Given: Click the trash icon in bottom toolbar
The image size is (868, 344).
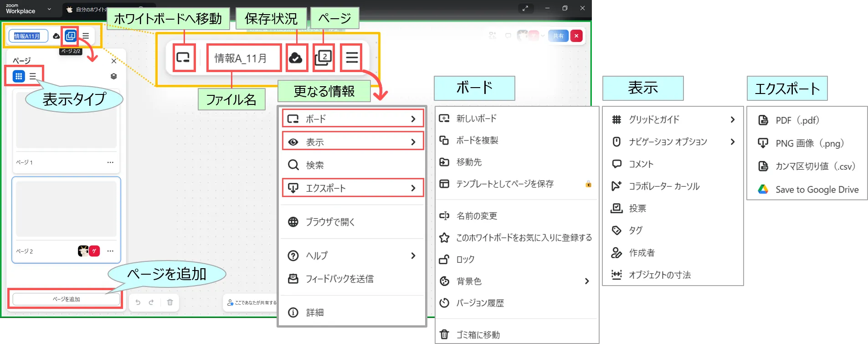Looking at the screenshot, I should [170, 302].
